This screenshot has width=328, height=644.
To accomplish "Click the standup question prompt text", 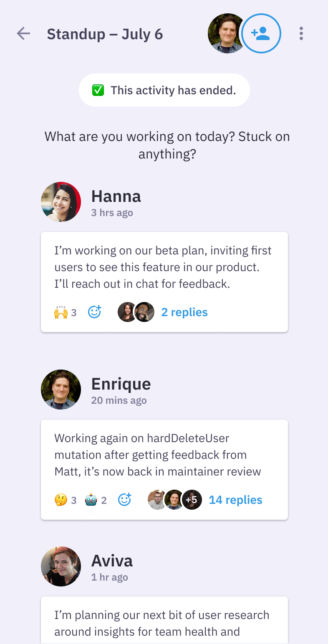I will (x=167, y=145).
